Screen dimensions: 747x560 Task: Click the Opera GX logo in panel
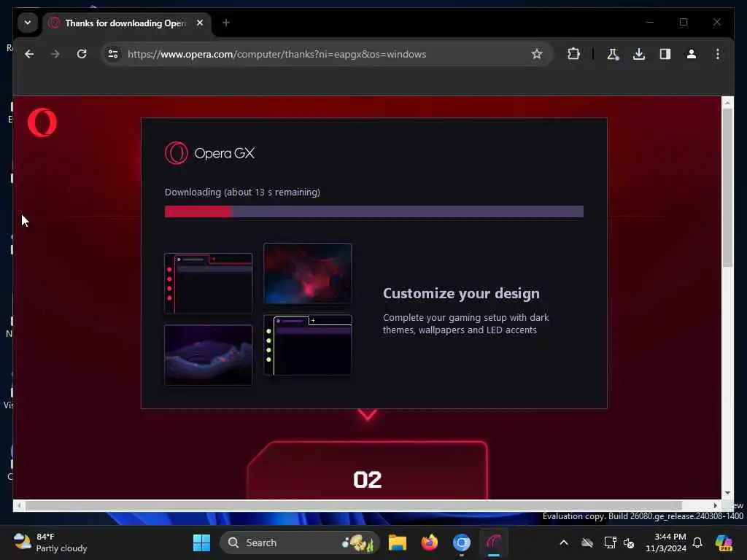point(209,153)
